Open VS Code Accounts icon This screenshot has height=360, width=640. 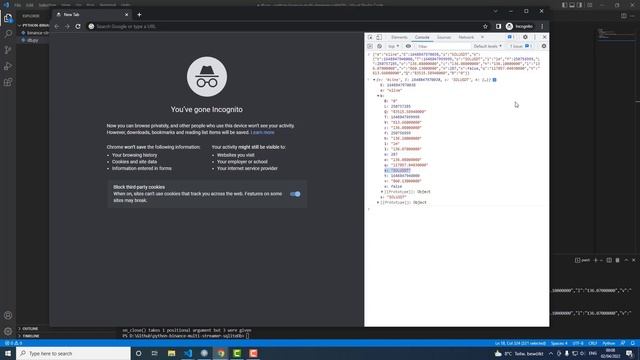click(x=8, y=315)
